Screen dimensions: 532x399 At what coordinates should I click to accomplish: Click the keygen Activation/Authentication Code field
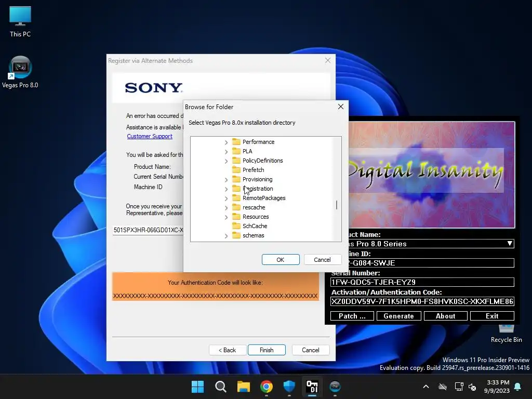pos(422,301)
